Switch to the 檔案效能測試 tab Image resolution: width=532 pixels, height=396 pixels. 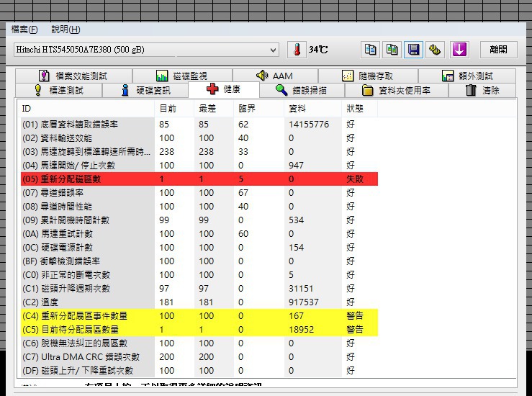pyautogui.click(x=73, y=76)
